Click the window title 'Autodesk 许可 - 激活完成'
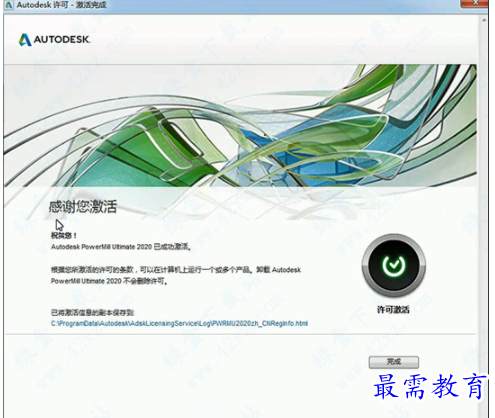Image resolution: width=495 pixels, height=418 pixels. tap(61, 5)
